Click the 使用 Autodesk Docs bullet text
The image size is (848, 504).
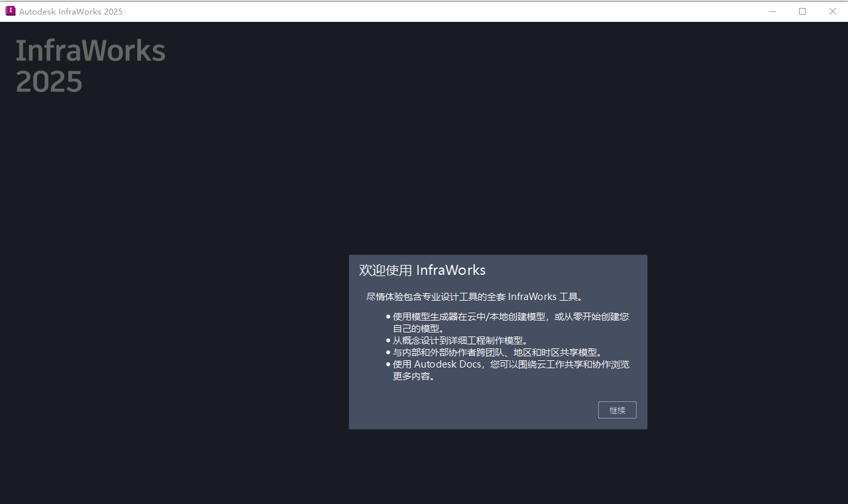(x=510, y=364)
